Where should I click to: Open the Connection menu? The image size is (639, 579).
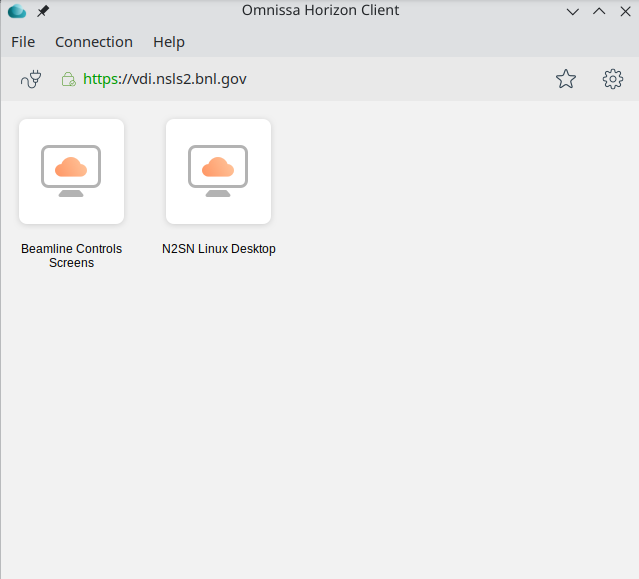click(94, 42)
